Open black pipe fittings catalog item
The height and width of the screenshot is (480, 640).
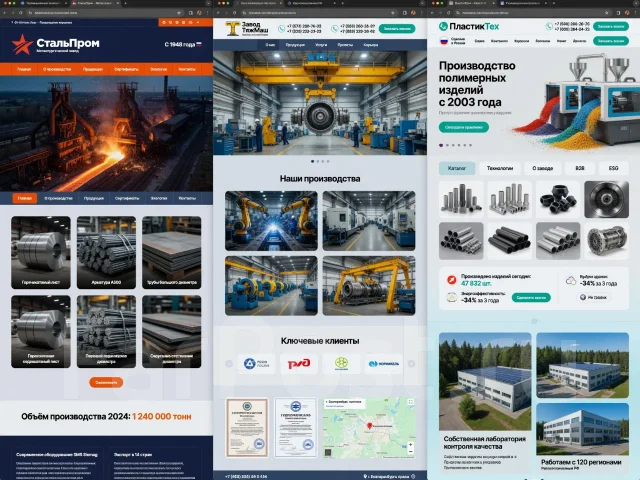coord(558,200)
